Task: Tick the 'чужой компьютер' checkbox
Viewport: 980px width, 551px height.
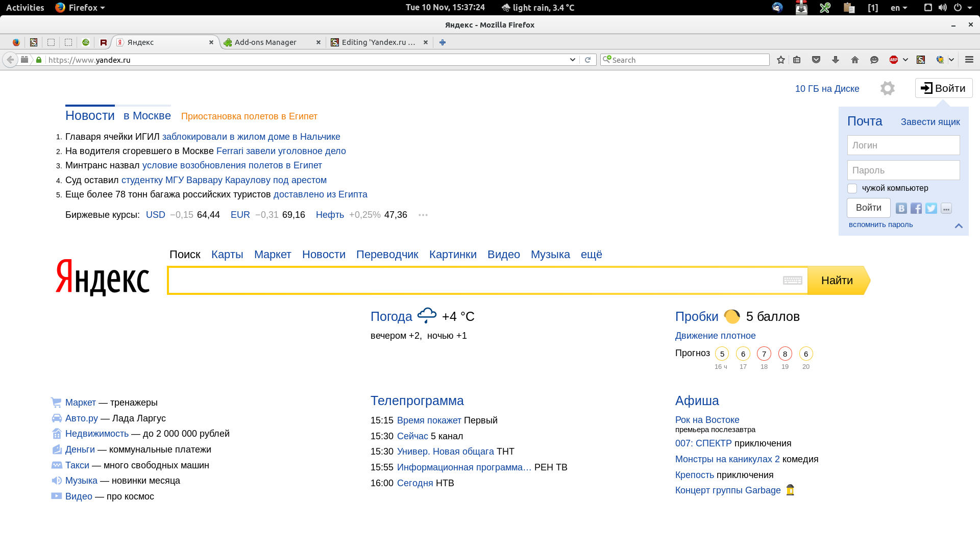Action: [852, 188]
